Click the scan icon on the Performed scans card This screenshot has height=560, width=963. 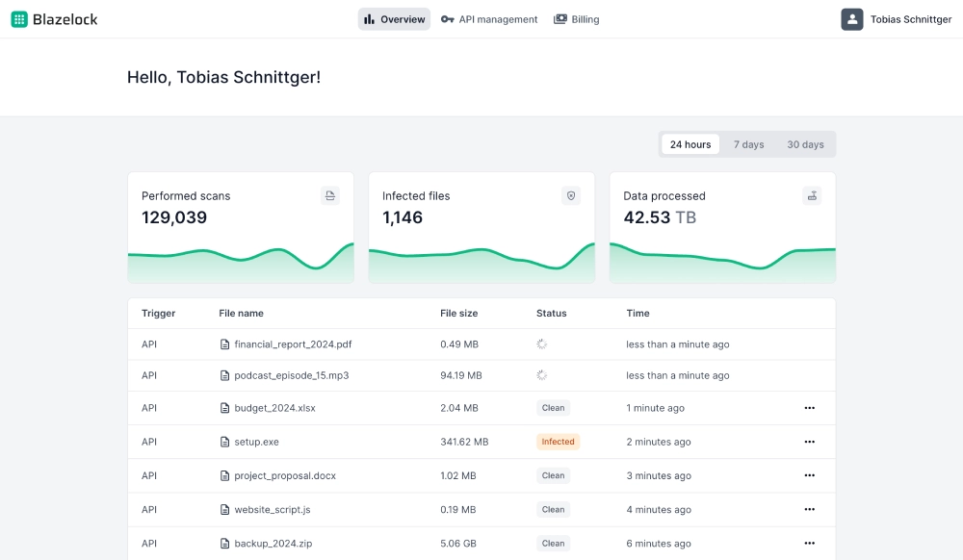(330, 195)
